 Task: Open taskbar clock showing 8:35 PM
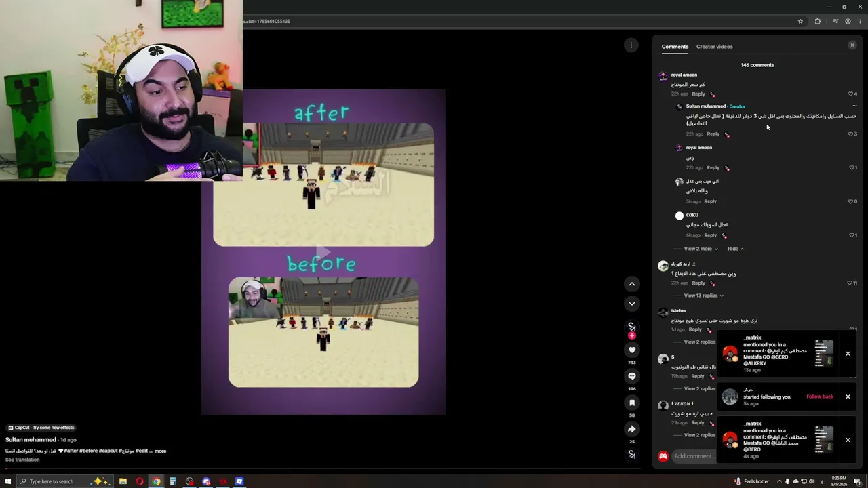(838, 481)
